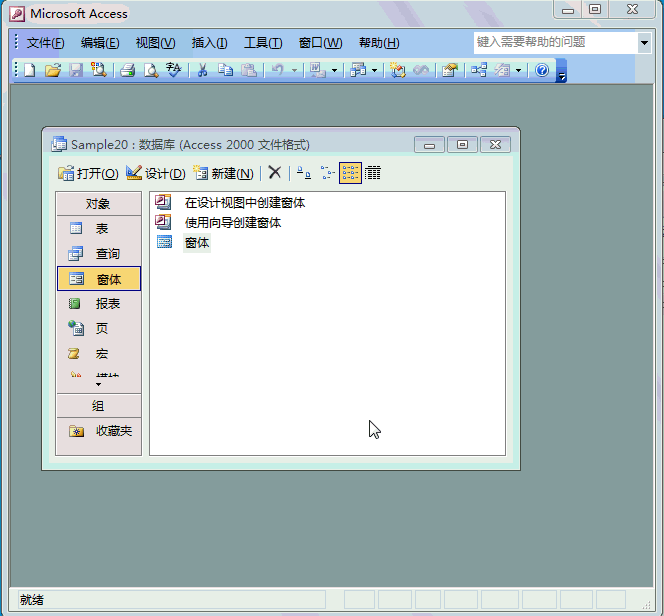Viewport: 664px width, 616px height.
Task: Click the 设计(D) button
Action: [x=156, y=173]
